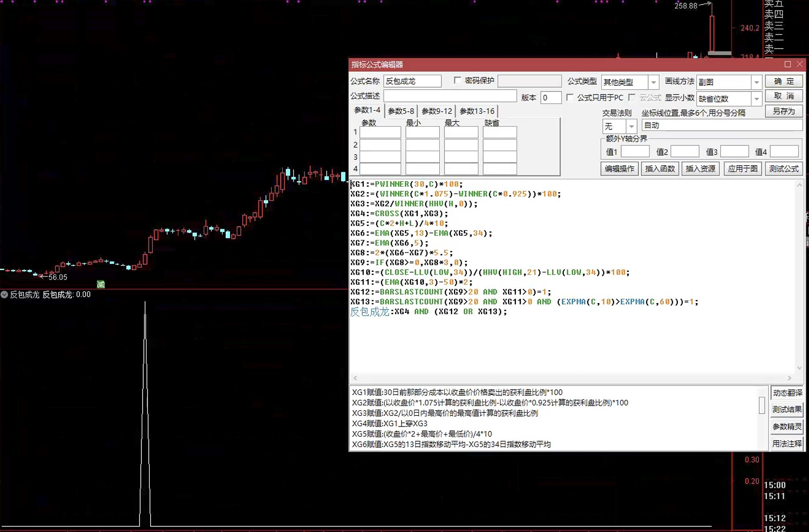Close the 指标公式编辑器 window
Screen dimensions: 809x532
(800, 64)
